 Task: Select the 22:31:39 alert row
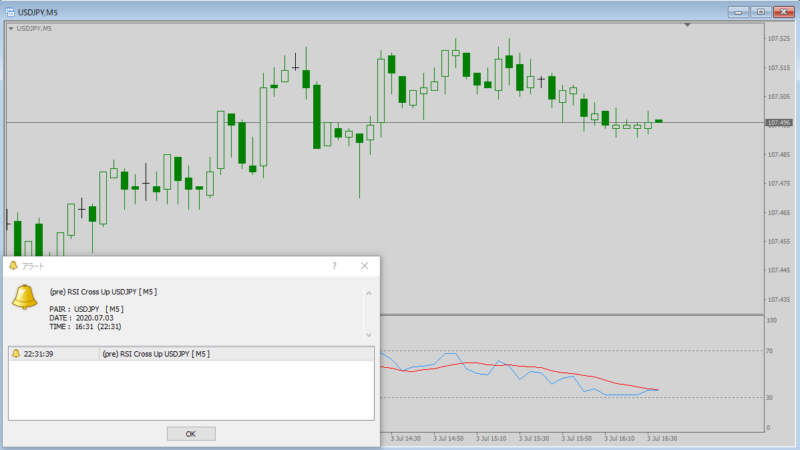(191, 354)
